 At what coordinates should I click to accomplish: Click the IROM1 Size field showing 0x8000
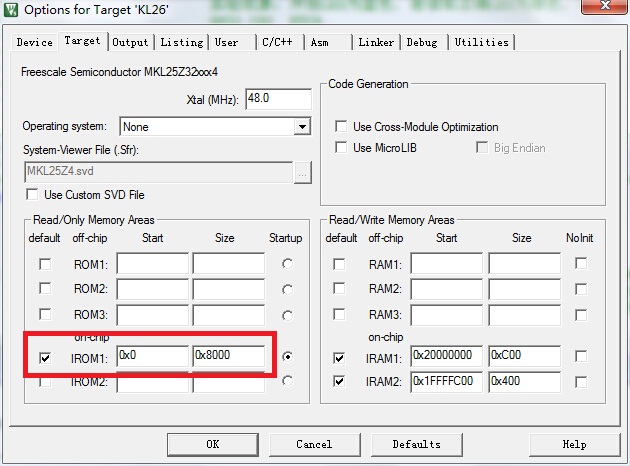click(x=229, y=356)
